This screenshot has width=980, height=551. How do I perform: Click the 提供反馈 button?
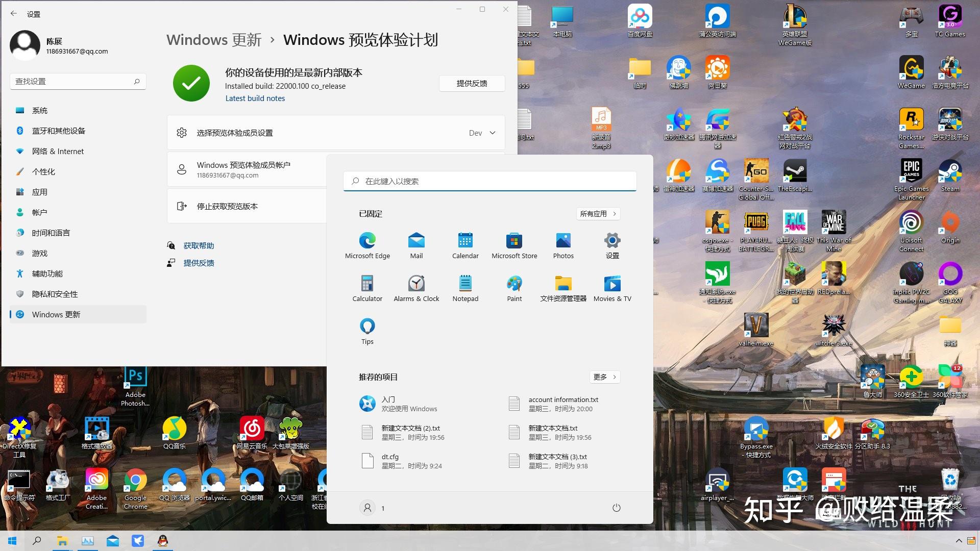[x=472, y=83]
